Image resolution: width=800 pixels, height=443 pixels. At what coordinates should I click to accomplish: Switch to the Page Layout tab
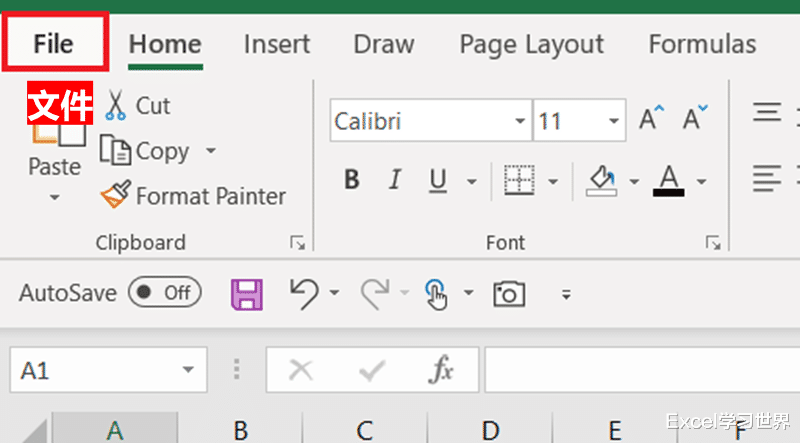pos(532,44)
